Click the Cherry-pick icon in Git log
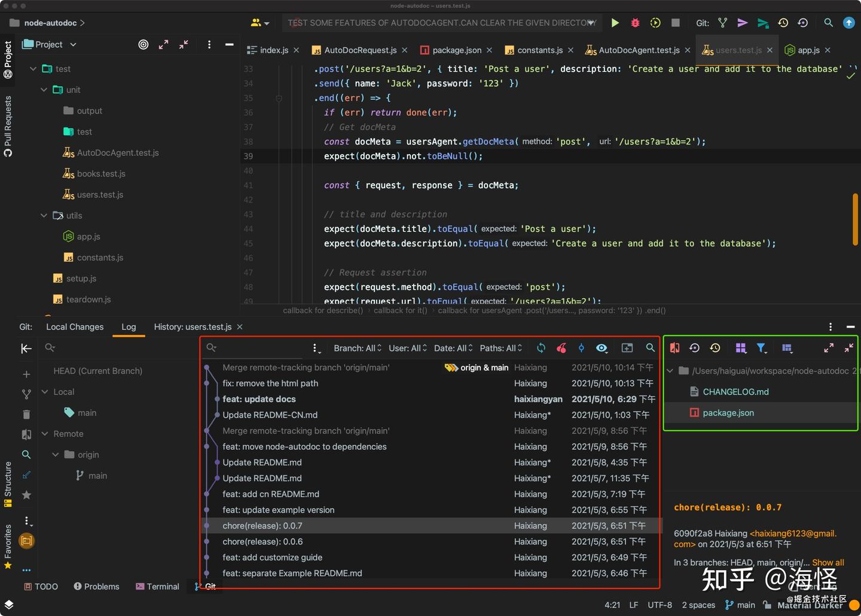The width and height of the screenshot is (861, 616). coord(561,348)
